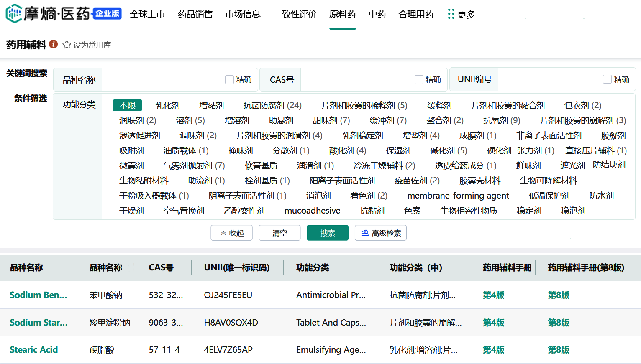Viewport: 641px width, 364px height.
Task: Go to the 一致性评价 menu item
Action: (295, 14)
